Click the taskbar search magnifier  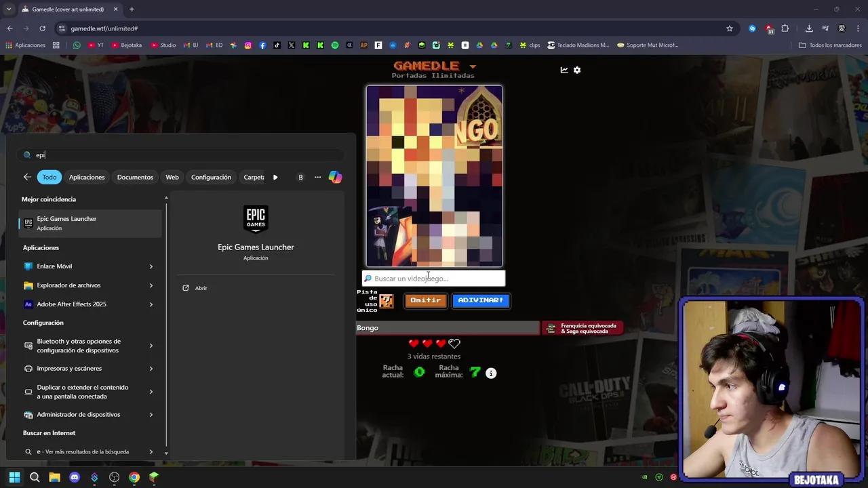(35, 477)
